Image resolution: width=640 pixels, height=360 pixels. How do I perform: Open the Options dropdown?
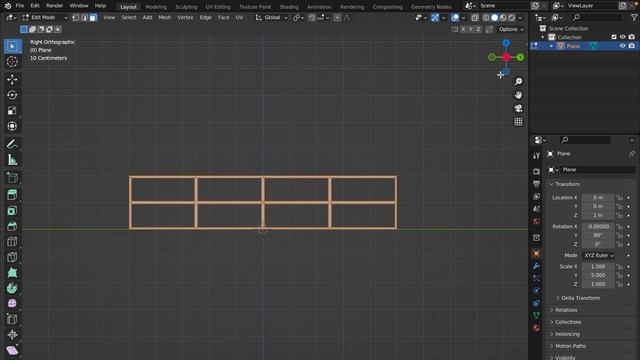coord(511,29)
